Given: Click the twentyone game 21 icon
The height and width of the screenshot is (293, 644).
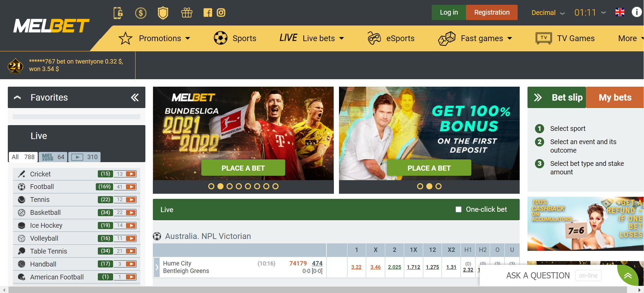Looking at the screenshot, I should 16,66.
